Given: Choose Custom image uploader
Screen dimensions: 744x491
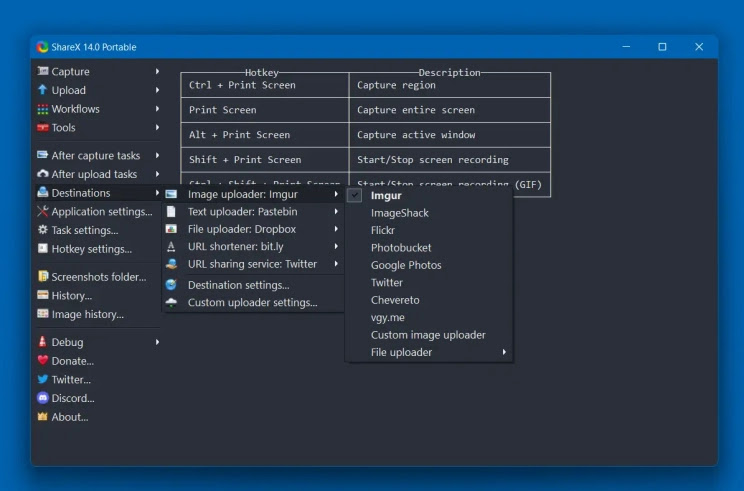Looking at the screenshot, I should coord(429,335).
